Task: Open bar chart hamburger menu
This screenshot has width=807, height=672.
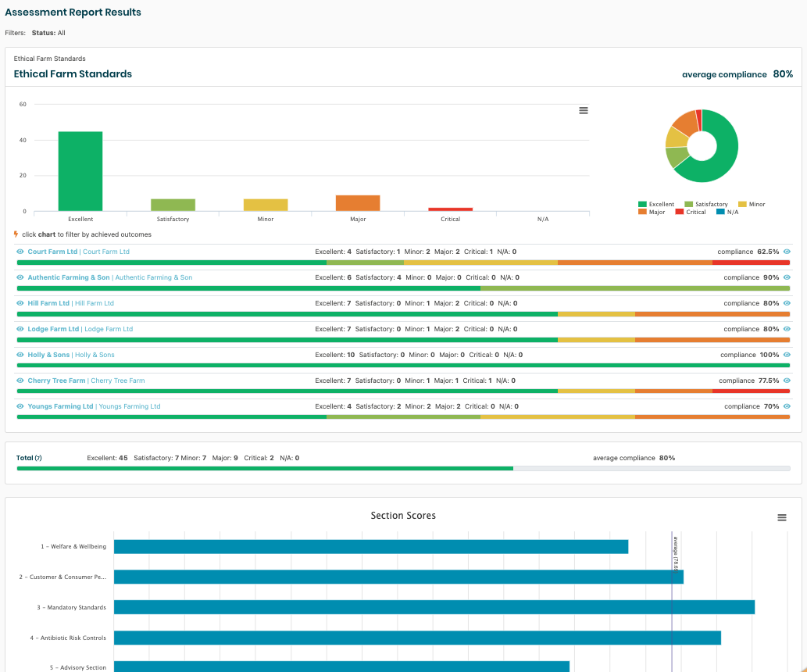Action: coord(583,110)
